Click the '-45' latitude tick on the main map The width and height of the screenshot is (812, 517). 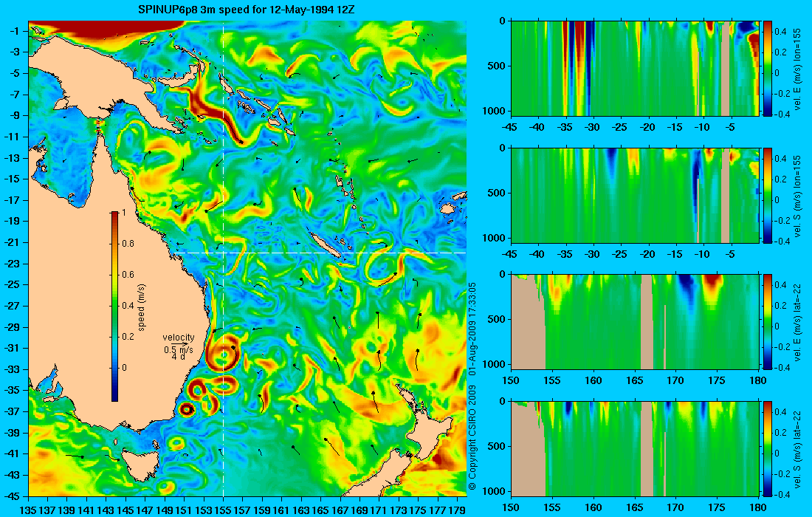click(12, 496)
